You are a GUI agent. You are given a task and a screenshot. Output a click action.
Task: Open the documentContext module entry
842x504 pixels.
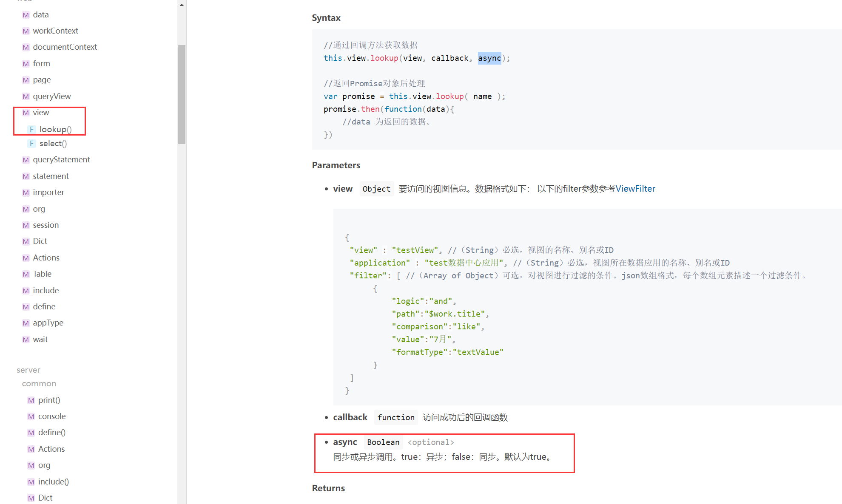point(65,47)
